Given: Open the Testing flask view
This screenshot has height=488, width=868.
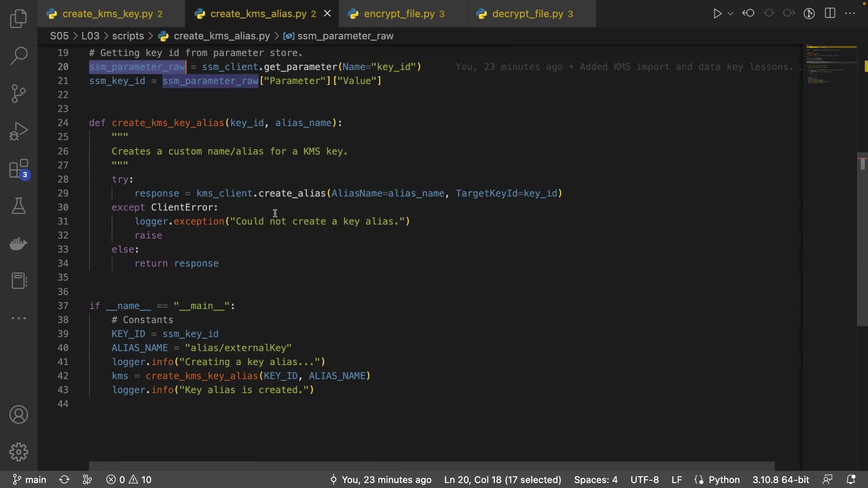Looking at the screenshot, I should [19, 206].
